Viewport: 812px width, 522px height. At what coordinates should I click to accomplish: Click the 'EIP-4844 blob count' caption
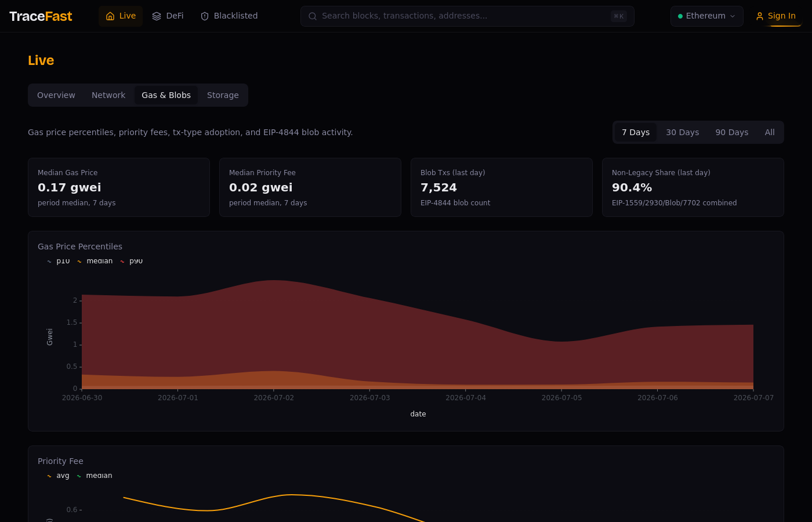point(455,203)
